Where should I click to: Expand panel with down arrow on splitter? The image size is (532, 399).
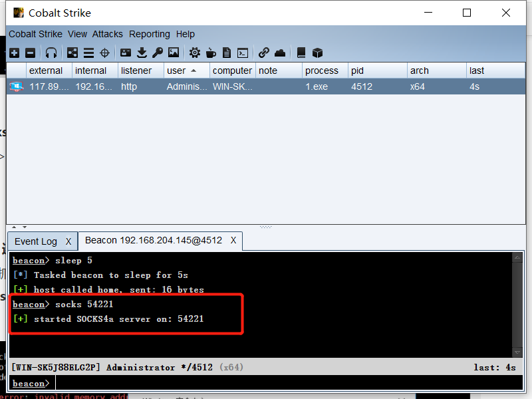point(25,227)
